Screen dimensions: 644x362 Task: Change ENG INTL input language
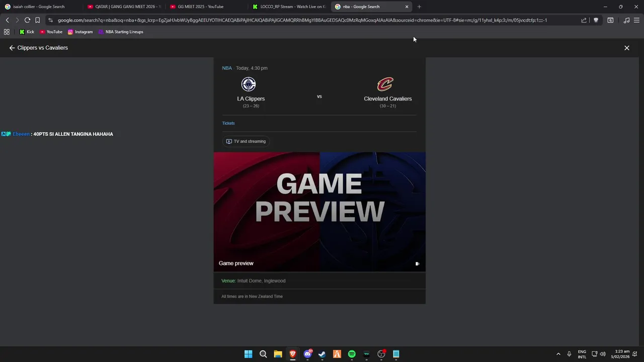point(582,354)
